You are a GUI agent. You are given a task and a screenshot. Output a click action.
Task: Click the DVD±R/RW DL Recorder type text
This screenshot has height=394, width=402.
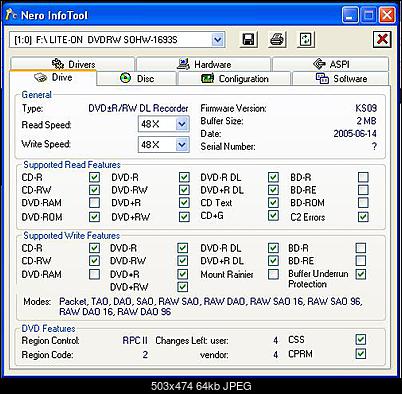click(x=138, y=108)
